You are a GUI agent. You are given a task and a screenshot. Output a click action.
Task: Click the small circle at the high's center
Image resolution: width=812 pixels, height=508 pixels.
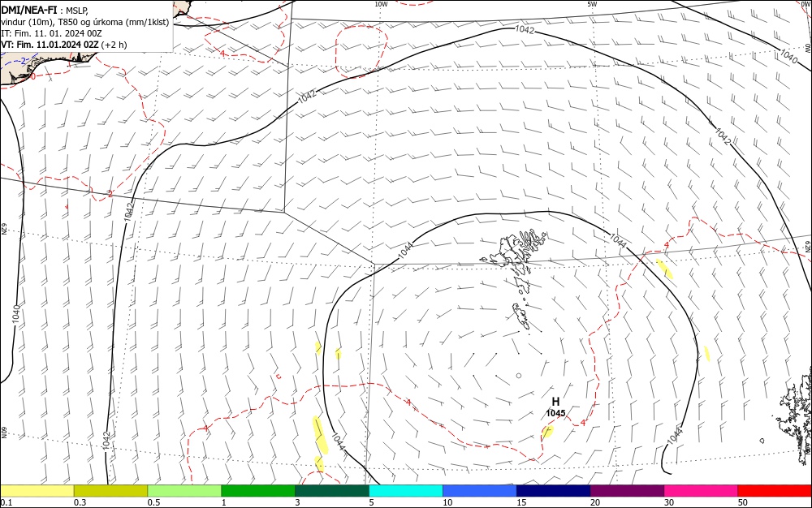coord(519,376)
